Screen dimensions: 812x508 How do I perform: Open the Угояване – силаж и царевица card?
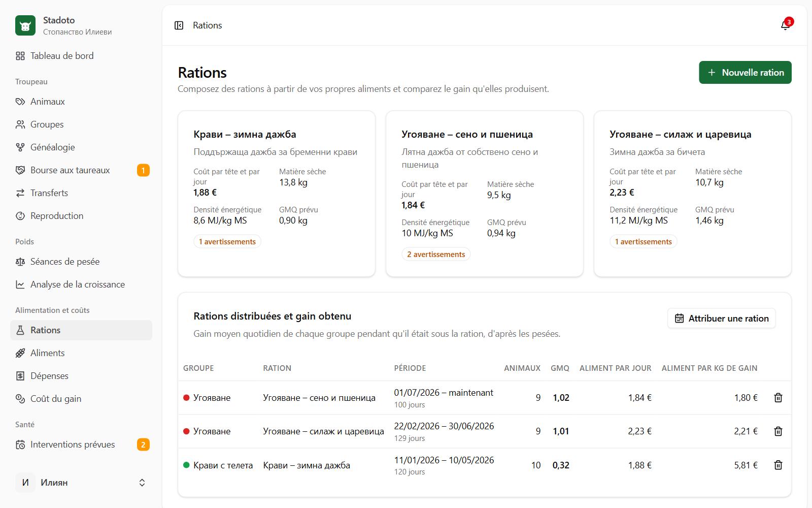tap(693, 194)
